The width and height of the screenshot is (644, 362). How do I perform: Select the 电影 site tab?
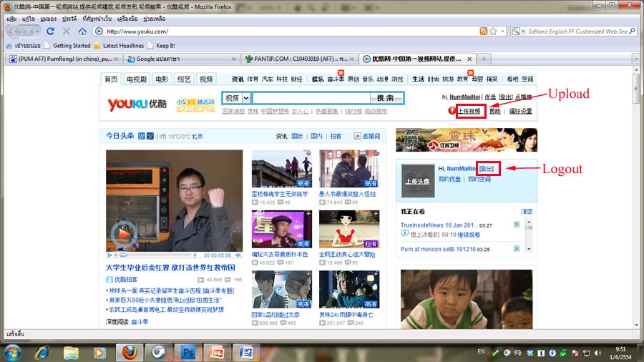tap(162, 79)
